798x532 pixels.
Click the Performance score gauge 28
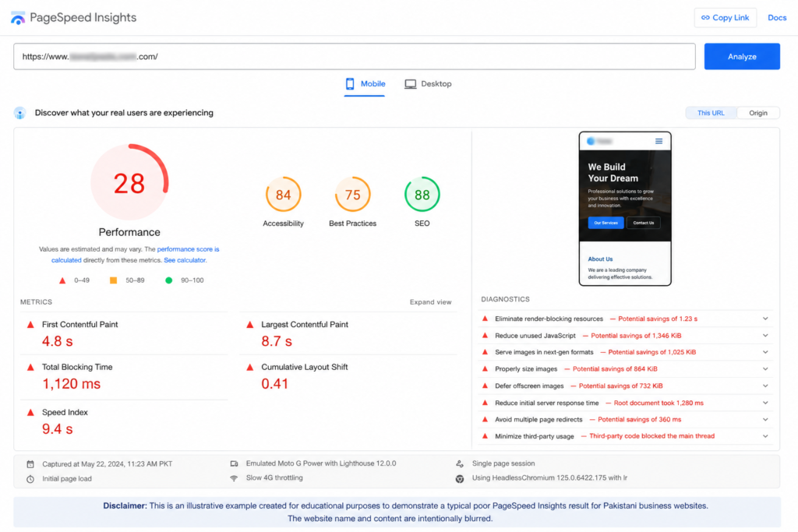[x=129, y=183]
